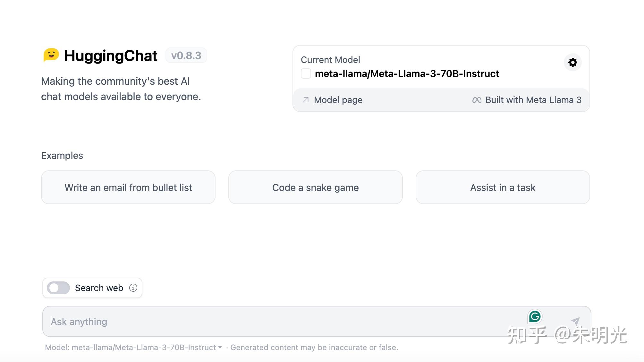Screen dimensions: 644x362
Task: Choose the "Code a snake game" example
Action: [x=315, y=187]
